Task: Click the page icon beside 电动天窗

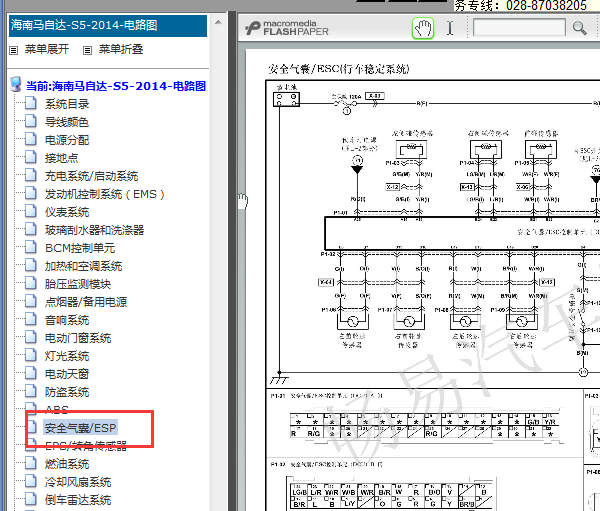Action: pos(31,373)
